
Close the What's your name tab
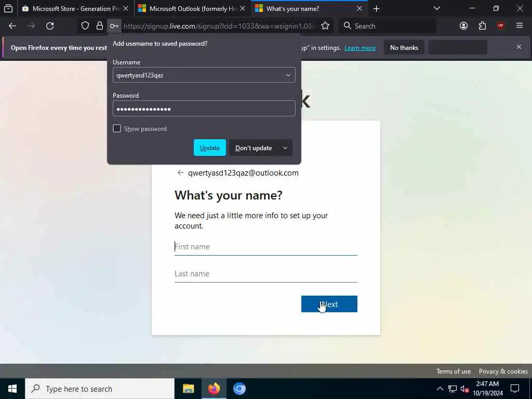[360, 8]
